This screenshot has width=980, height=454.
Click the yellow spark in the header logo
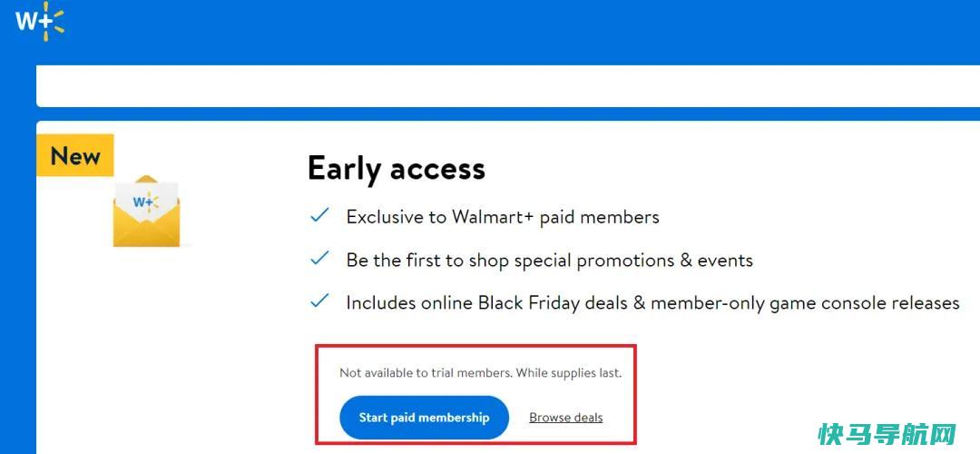click(55, 22)
